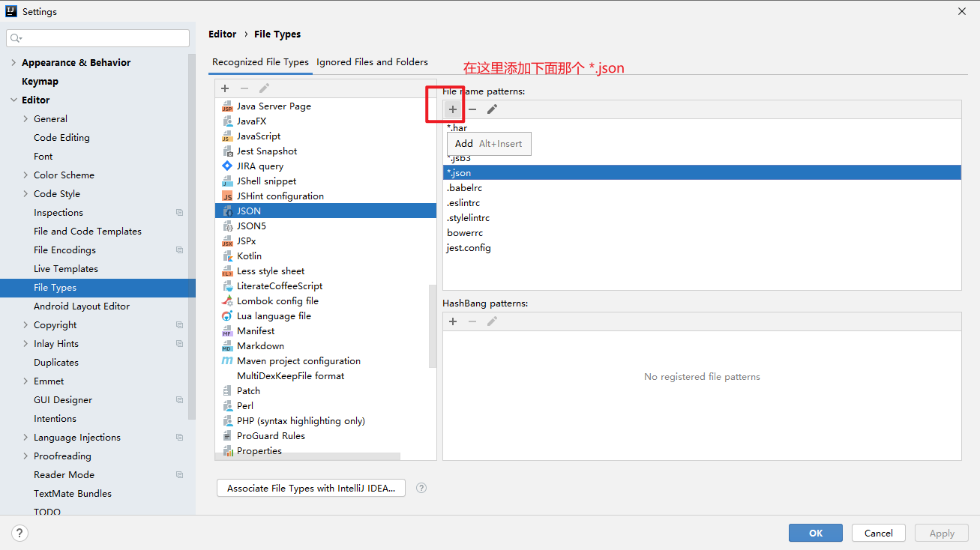Expand the Emmet node
Viewport: 980px width, 550px height.
(25, 381)
